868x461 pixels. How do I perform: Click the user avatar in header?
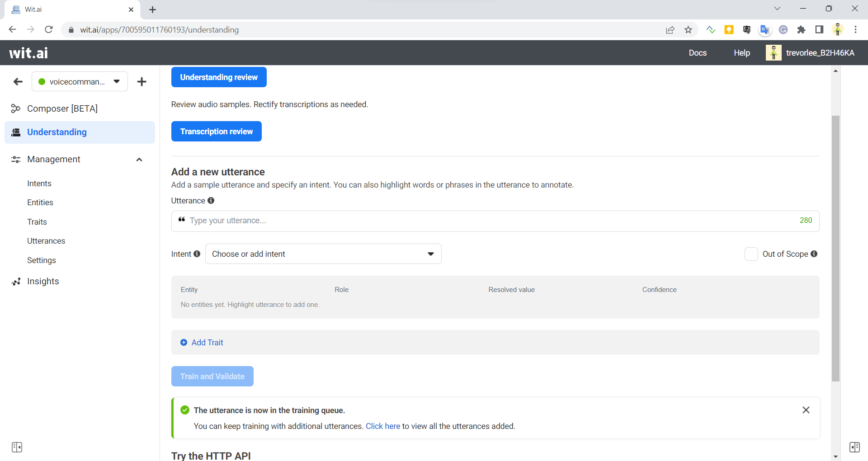coord(774,53)
